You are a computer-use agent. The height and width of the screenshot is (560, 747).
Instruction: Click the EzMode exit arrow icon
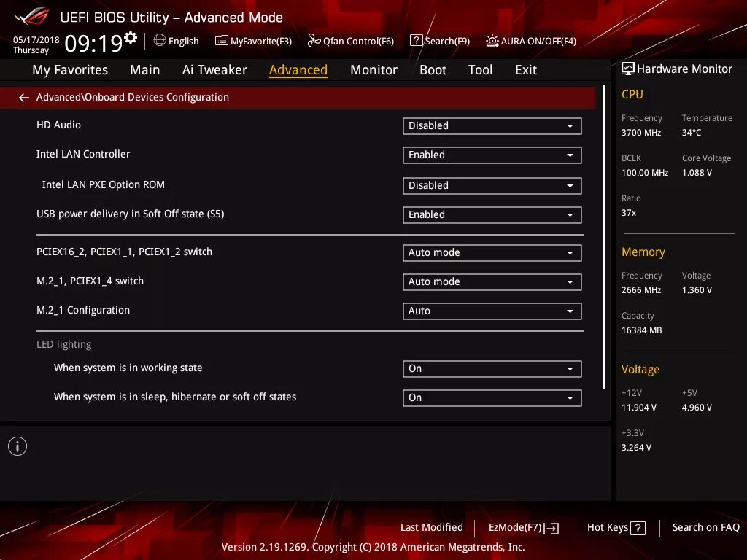[553, 528]
